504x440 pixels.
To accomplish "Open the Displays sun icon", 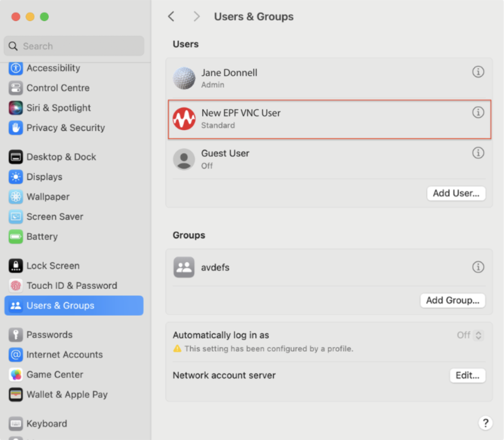I will pyautogui.click(x=16, y=177).
